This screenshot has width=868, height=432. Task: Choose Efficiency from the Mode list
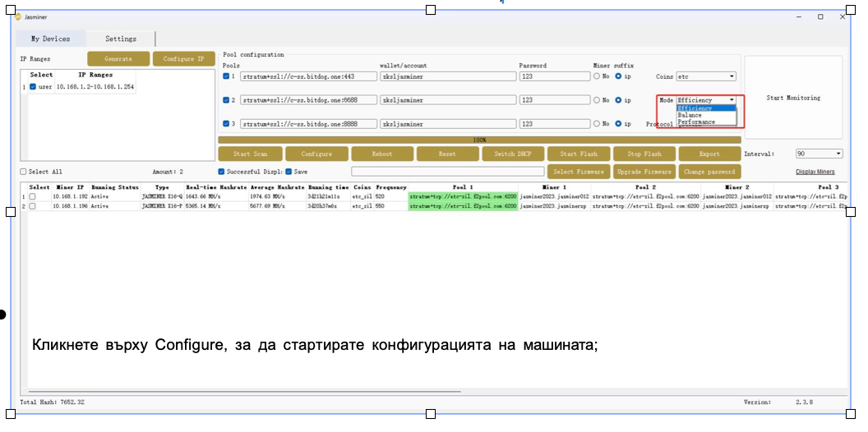pos(706,108)
